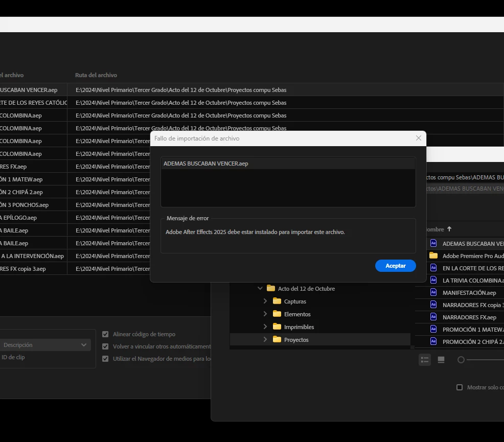Select EN LA CORTE DE LOS RE file in browser list

473,268
